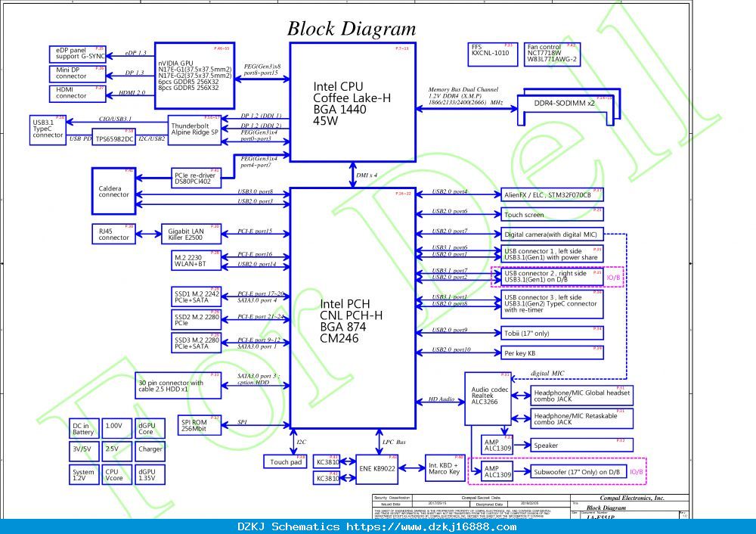Click AMP ALC1309 beside Subwoofer
This screenshot has height=534, width=756.
tap(497, 470)
